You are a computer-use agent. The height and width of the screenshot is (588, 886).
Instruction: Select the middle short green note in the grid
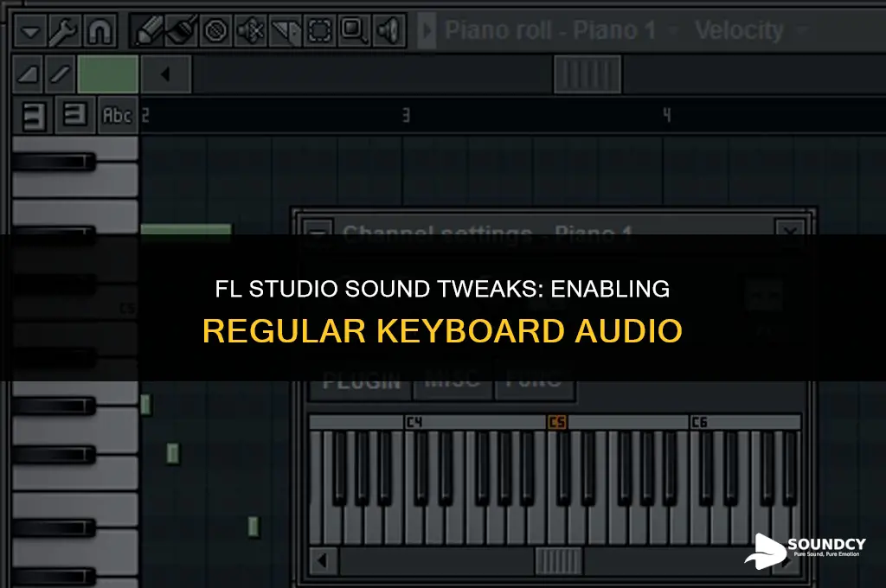[173, 454]
